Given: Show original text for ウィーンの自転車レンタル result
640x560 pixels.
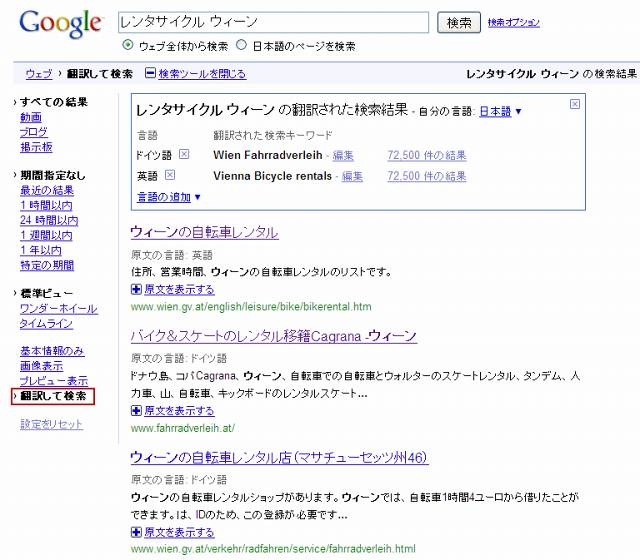Looking at the screenshot, I should (179, 289).
